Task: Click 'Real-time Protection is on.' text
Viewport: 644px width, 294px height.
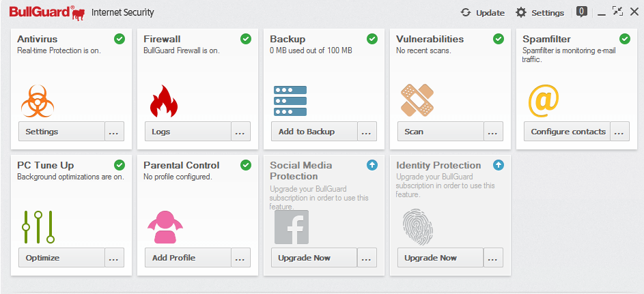Action: pyautogui.click(x=59, y=51)
